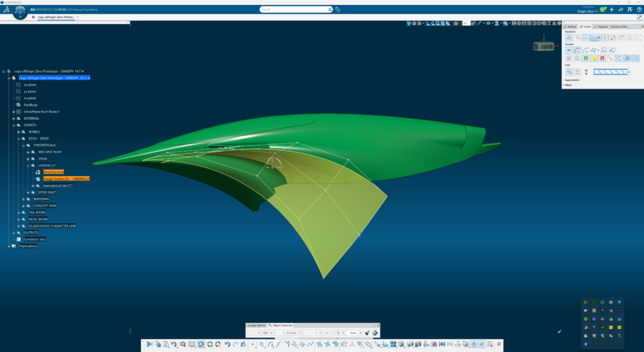Click the rewind skip-back icon in bottom toolbar

[442, 344]
